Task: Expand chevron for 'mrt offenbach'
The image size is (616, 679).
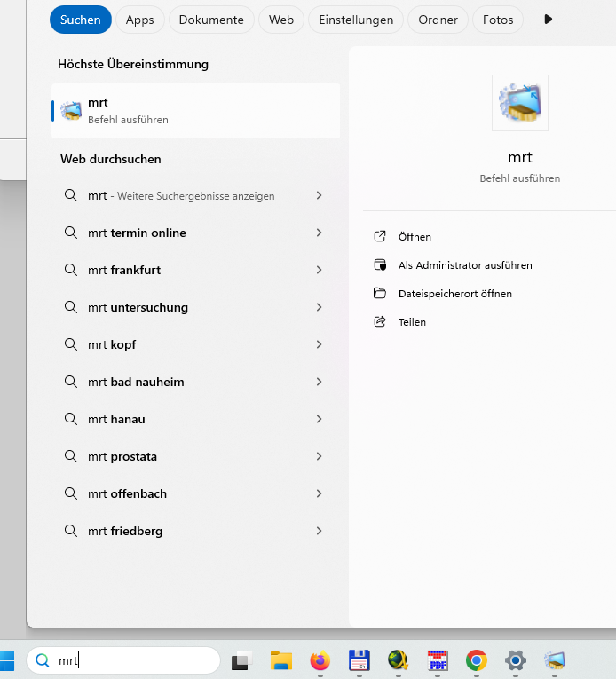Action: coord(320,493)
